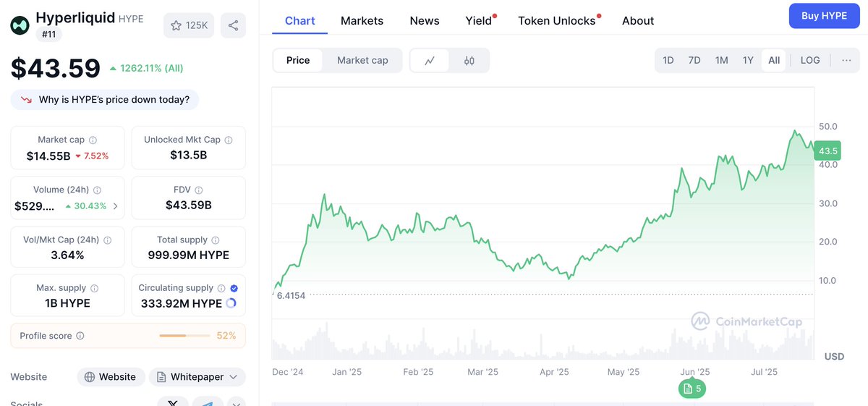Click the Market cap info icon
Viewport: 868px width, 406px height.
(93, 140)
